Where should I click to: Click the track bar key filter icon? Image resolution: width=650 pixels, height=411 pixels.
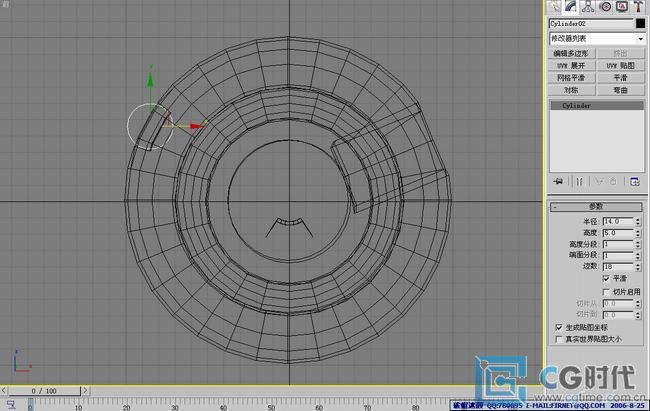(x=11, y=404)
